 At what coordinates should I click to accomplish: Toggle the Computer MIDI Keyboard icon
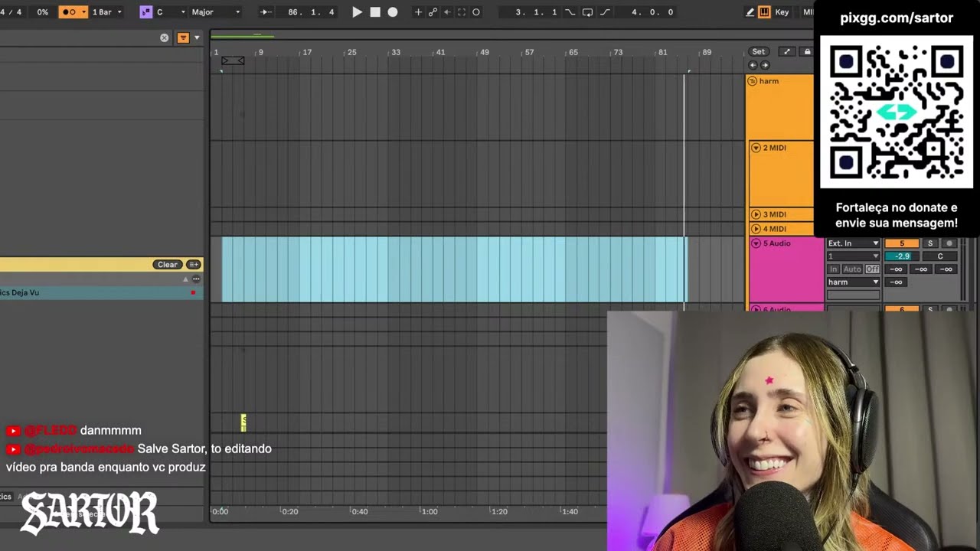pyautogui.click(x=764, y=12)
